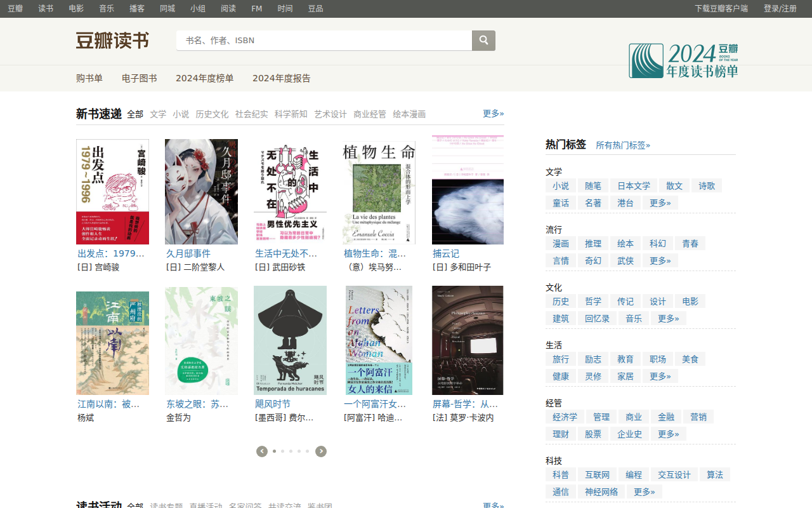This screenshot has width=812, height=508.
Task: Open 植物生命 book cover
Action: 379,192
